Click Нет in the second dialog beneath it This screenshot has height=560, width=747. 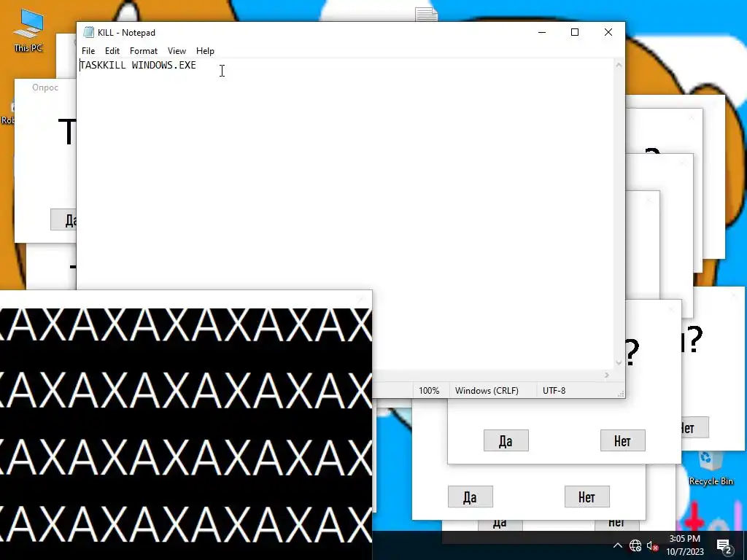coord(587,497)
